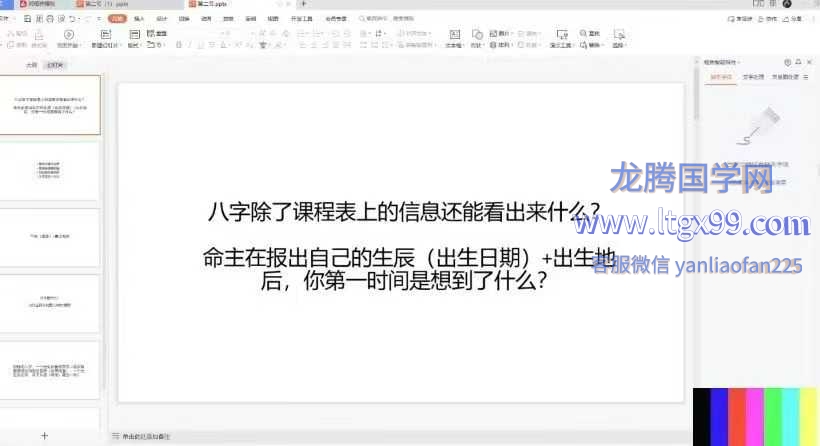The width and height of the screenshot is (820, 446).
Task: Click the share icon at top right
Action: pyautogui.click(x=772, y=18)
